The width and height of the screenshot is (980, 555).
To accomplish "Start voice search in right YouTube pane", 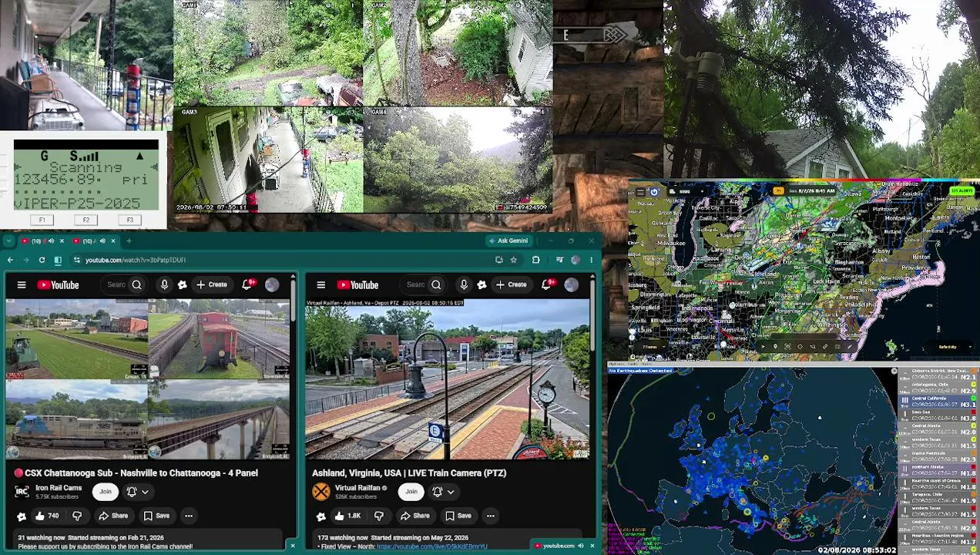I will 464,285.
